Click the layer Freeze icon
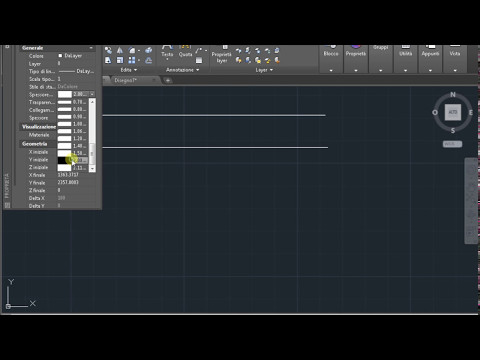This screenshot has height=360, width=480. pyautogui.click(x=258, y=50)
